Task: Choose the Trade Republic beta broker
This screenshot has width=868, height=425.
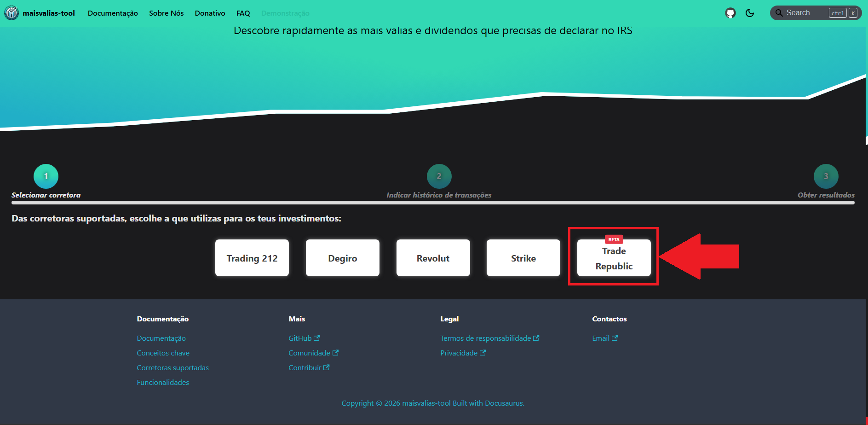Action: pyautogui.click(x=614, y=258)
